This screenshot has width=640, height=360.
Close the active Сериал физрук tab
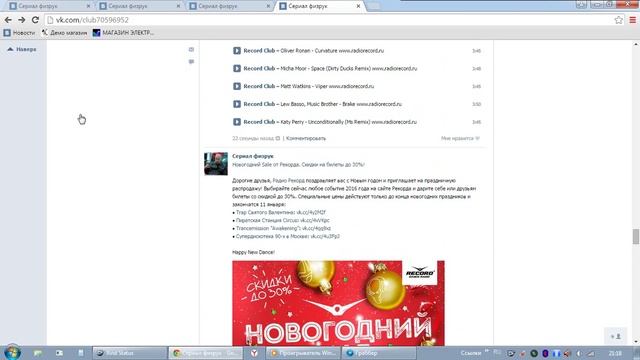(x=358, y=6)
